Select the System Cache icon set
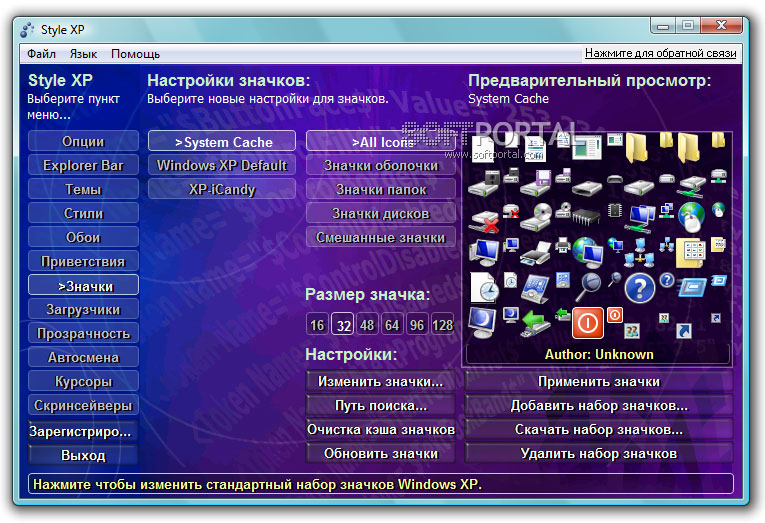The height and width of the screenshot is (523, 765). pyautogui.click(x=222, y=141)
